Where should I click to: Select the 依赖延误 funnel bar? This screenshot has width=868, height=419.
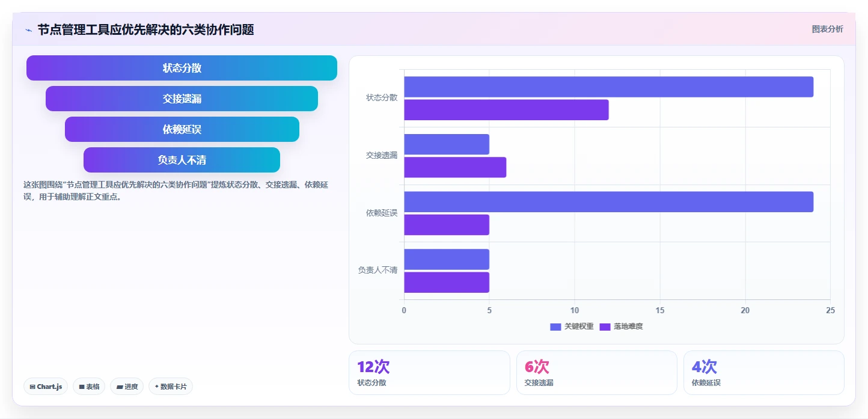(182, 129)
